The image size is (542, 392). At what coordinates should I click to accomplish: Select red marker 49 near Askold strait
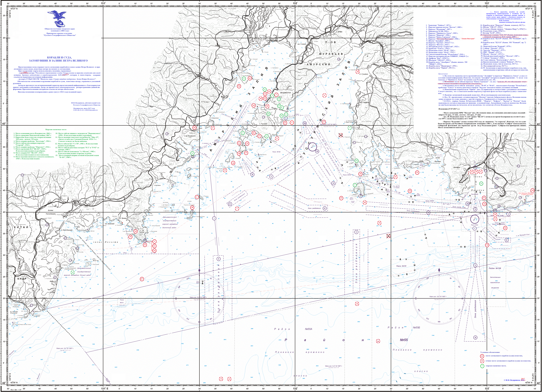(x=360, y=174)
